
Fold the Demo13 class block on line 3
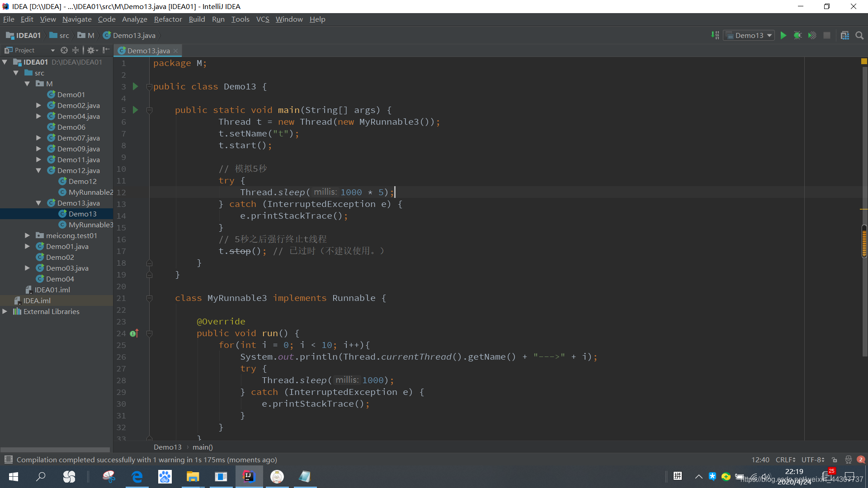click(x=149, y=87)
